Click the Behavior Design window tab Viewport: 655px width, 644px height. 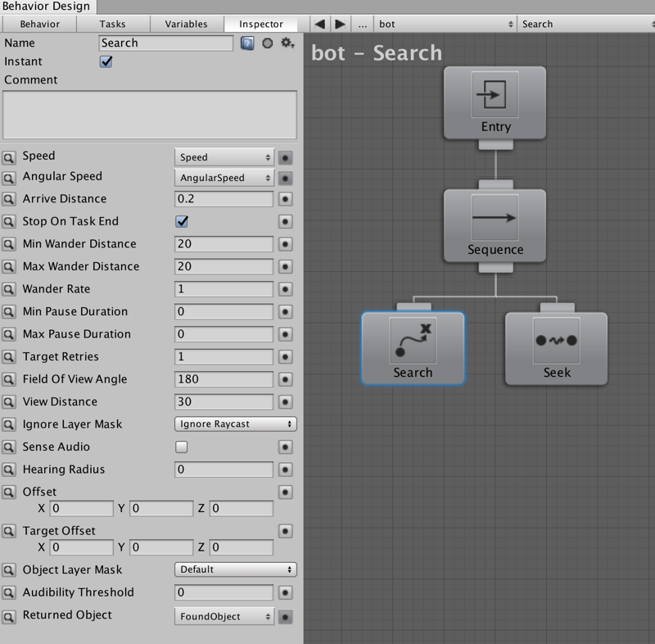47,7
